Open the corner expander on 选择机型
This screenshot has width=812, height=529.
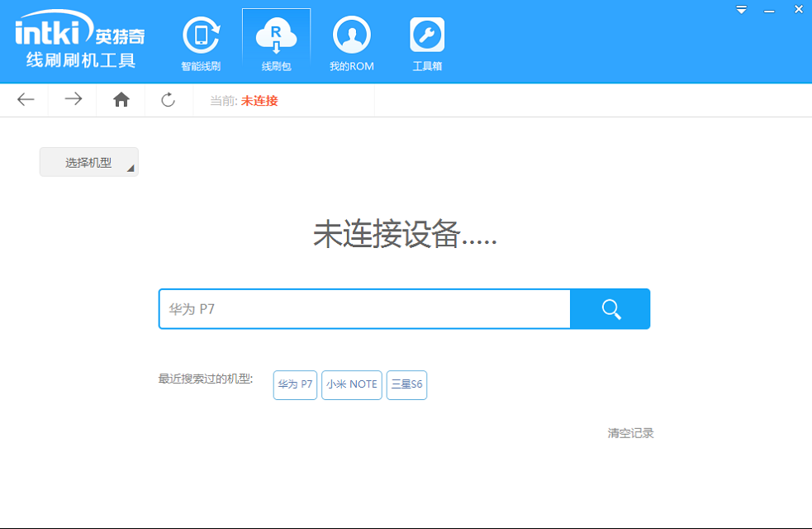(x=131, y=169)
